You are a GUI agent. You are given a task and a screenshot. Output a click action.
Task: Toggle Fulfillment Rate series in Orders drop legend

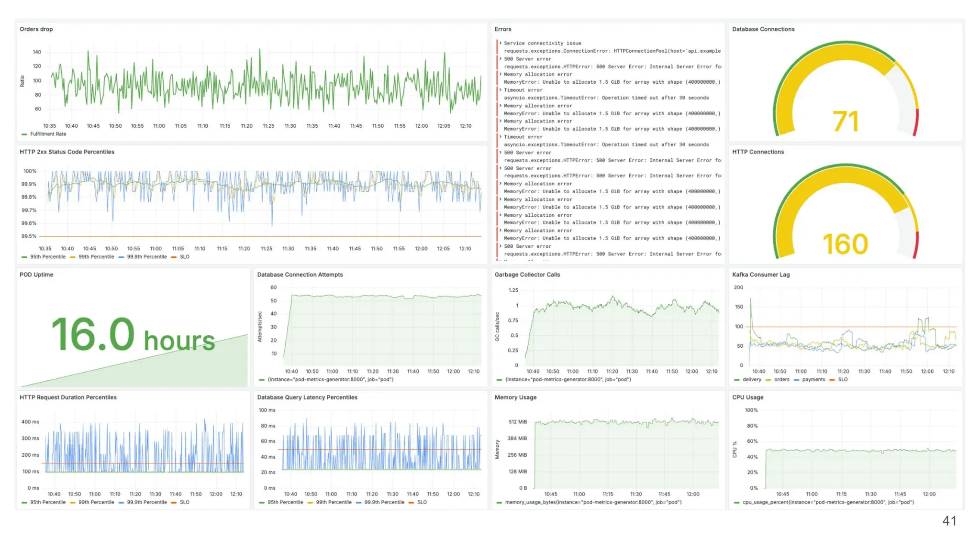tap(48, 134)
